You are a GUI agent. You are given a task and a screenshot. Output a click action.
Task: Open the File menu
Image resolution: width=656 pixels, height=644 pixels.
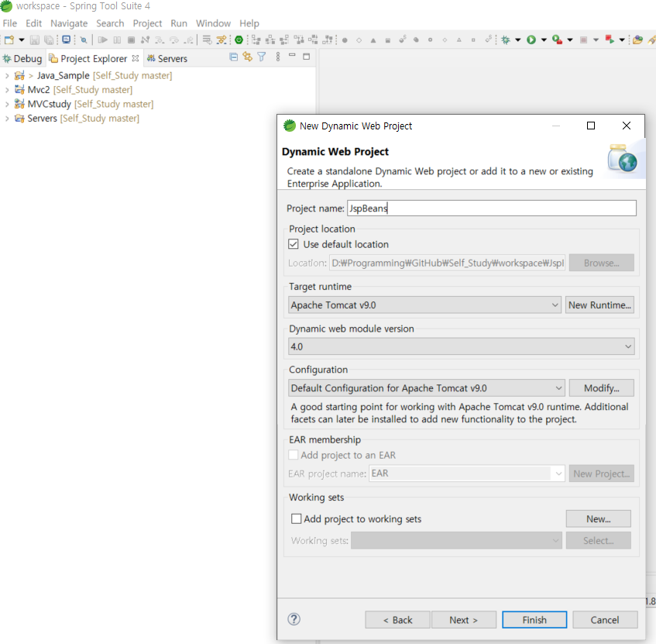(9, 23)
